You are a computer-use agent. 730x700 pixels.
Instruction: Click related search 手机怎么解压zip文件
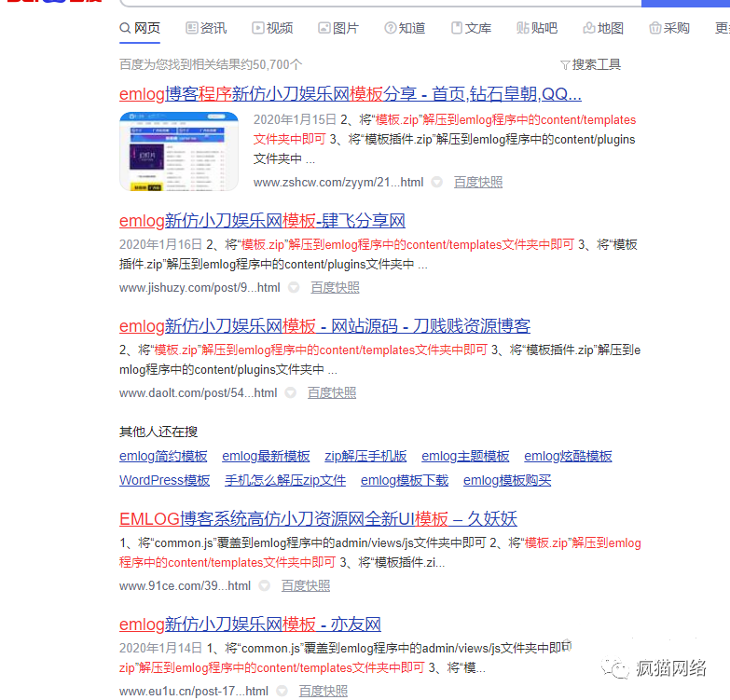coord(285,480)
